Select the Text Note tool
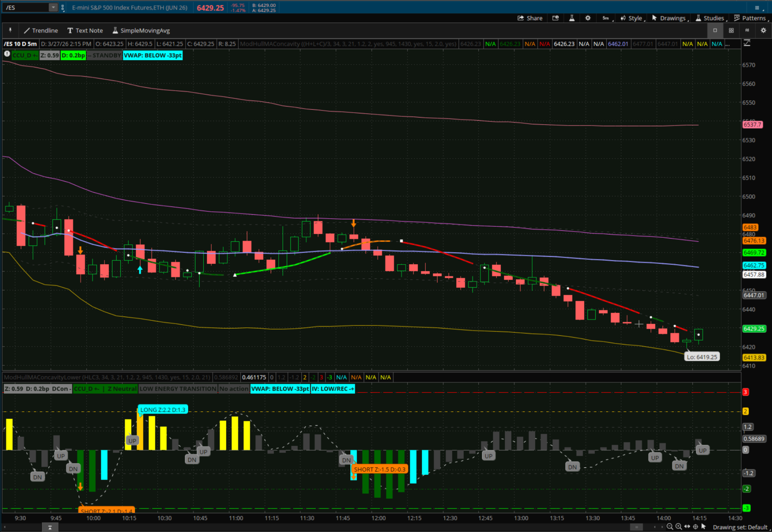This screenshot has width=772, height=532. (85, 30)
